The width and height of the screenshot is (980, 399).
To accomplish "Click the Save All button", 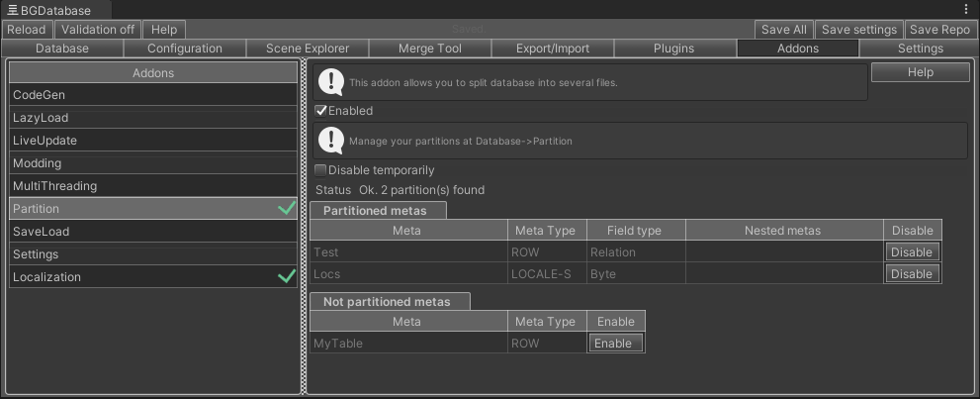I will (785, 30).
